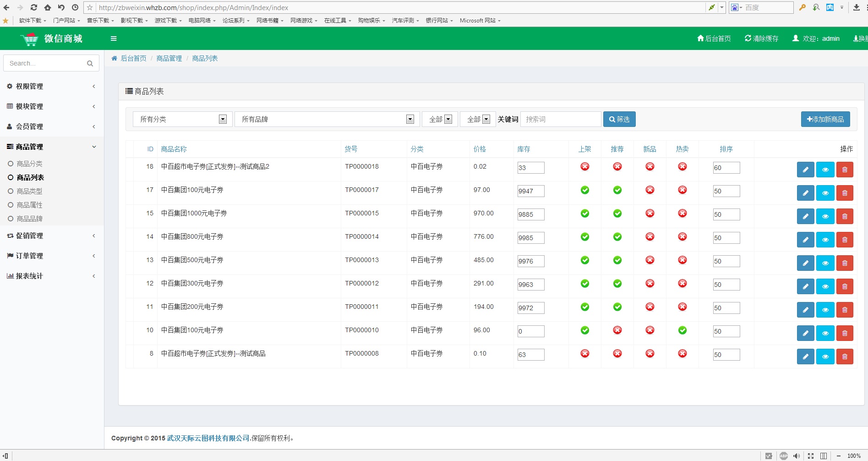Screen dimensions: 868x461
Task: Click the keyword search input field
Action: pos(561,119)
